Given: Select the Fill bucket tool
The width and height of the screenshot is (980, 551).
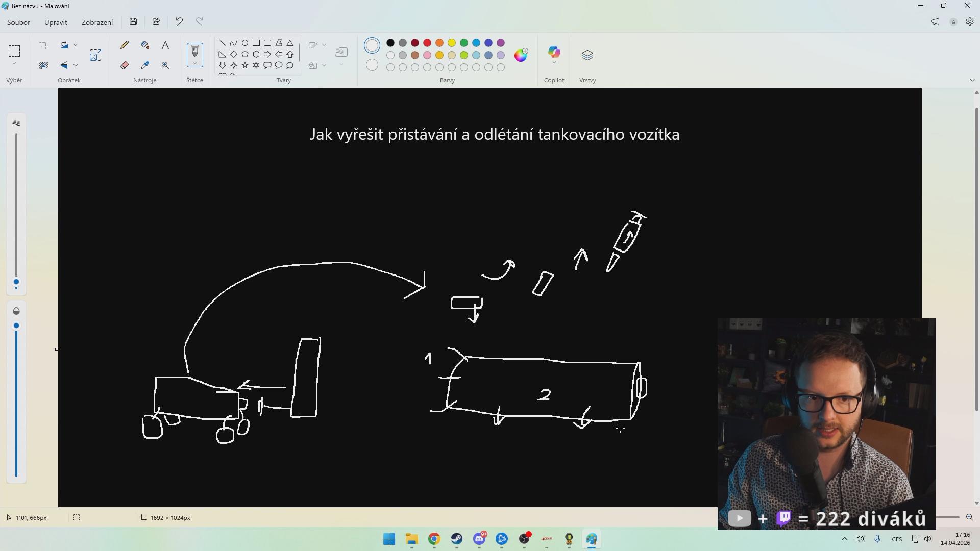Looking at the screenshot, I should coord(145,45).
